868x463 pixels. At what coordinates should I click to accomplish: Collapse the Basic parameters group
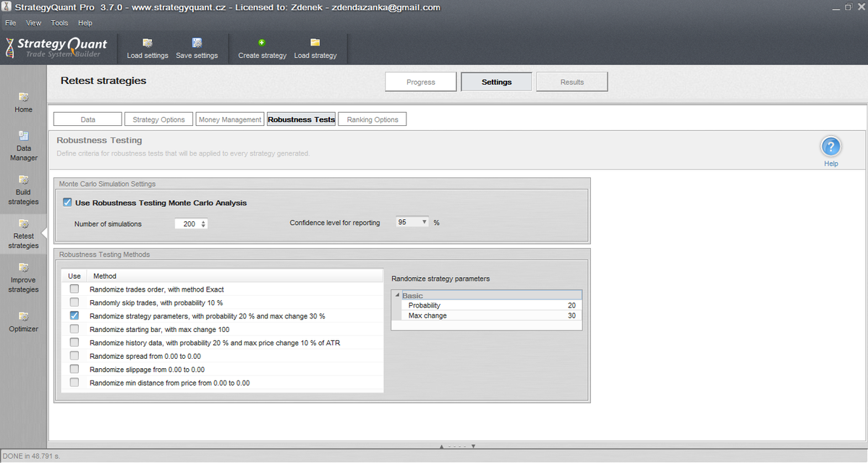tap(397, 296)
